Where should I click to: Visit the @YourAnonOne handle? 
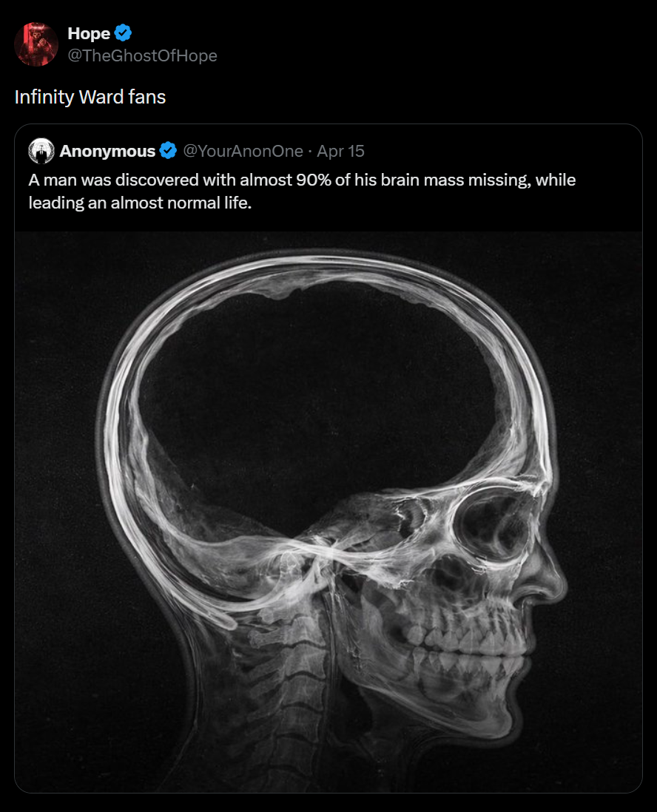click(x=243, y=151)
